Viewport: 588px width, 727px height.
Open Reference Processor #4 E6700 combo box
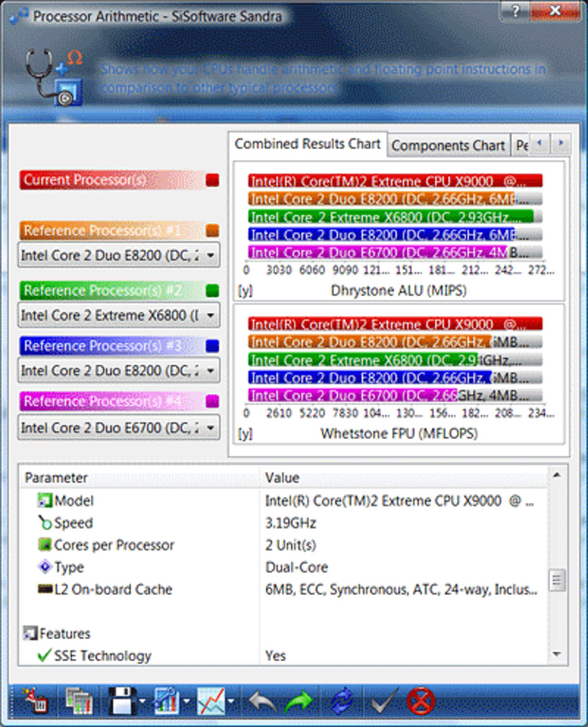119,428
